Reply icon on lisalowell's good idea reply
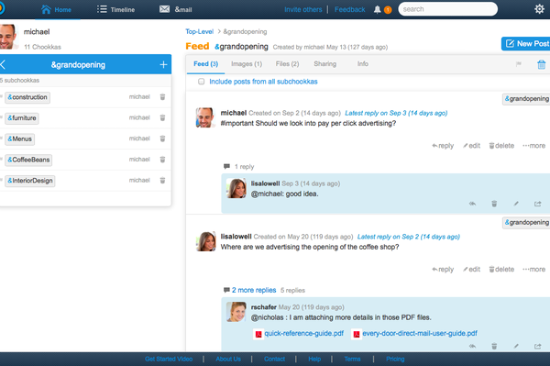 click(472, 204)
